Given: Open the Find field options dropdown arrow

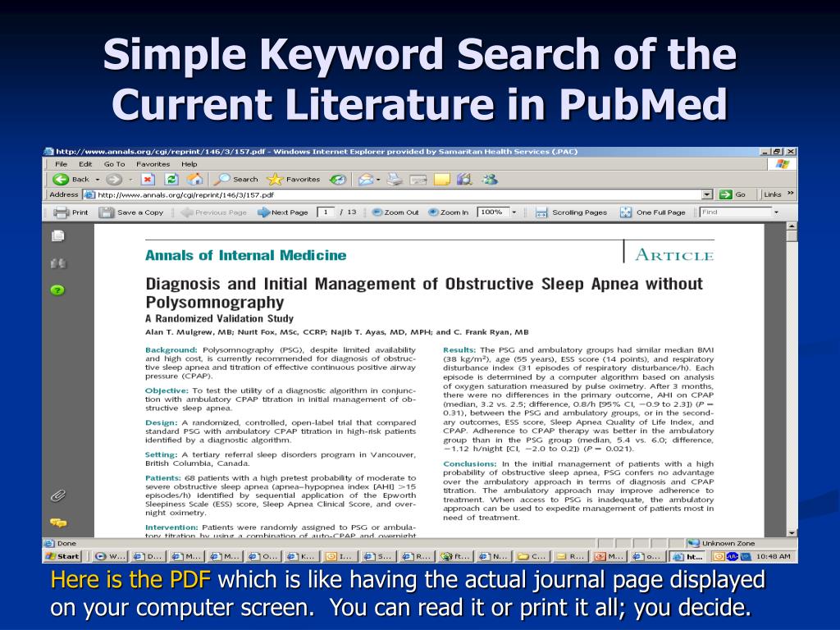Looking at the screenshot, I should point(776,212).
